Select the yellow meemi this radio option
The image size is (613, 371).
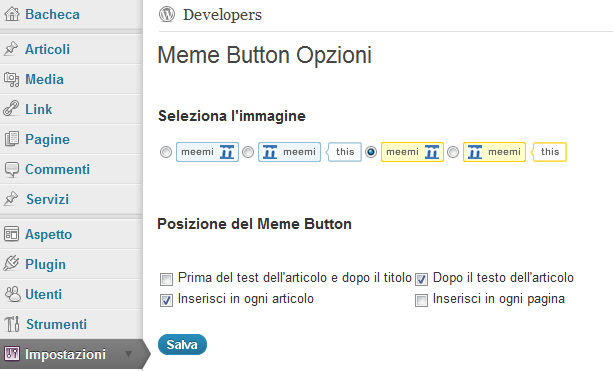[x=453, y=152]
